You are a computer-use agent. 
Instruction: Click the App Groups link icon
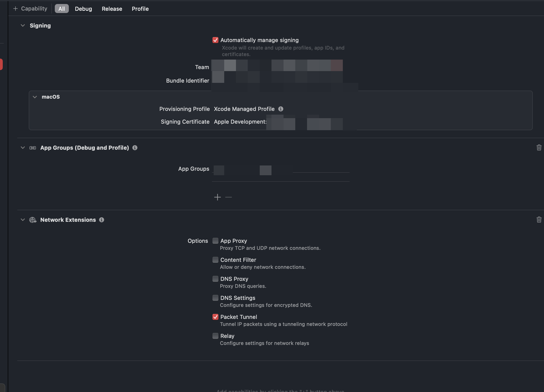tap(33, 148)
